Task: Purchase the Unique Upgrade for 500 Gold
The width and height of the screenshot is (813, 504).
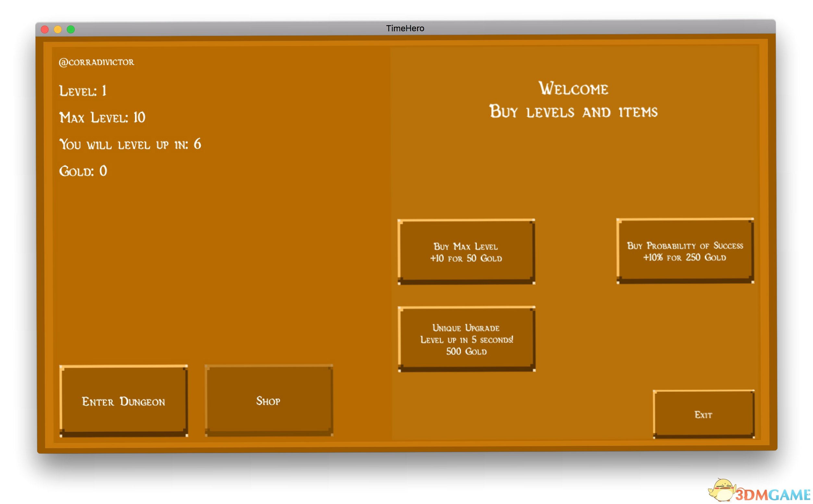Action: 467,339
